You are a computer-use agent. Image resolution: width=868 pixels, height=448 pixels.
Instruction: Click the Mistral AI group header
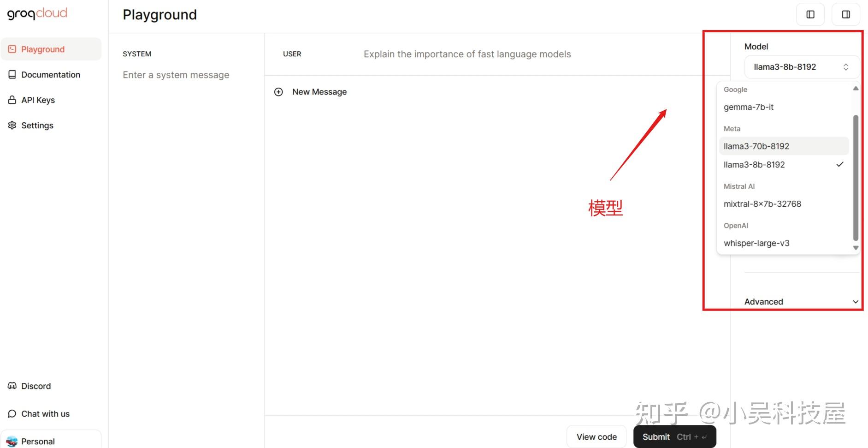tap(739, 186)
